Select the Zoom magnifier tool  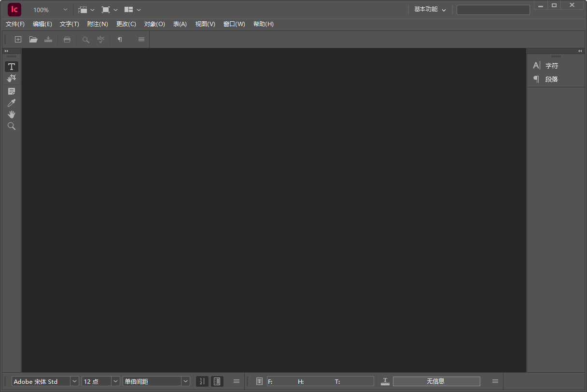12,126
